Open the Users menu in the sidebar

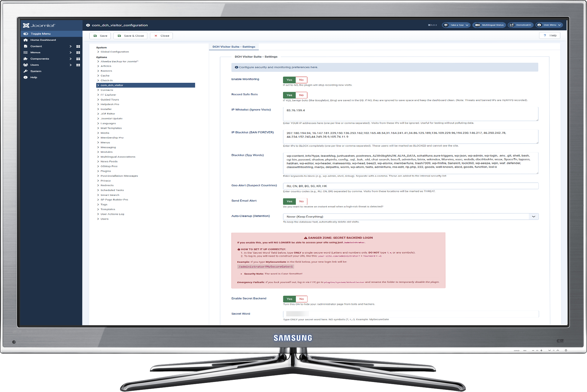tap(34, 65)
